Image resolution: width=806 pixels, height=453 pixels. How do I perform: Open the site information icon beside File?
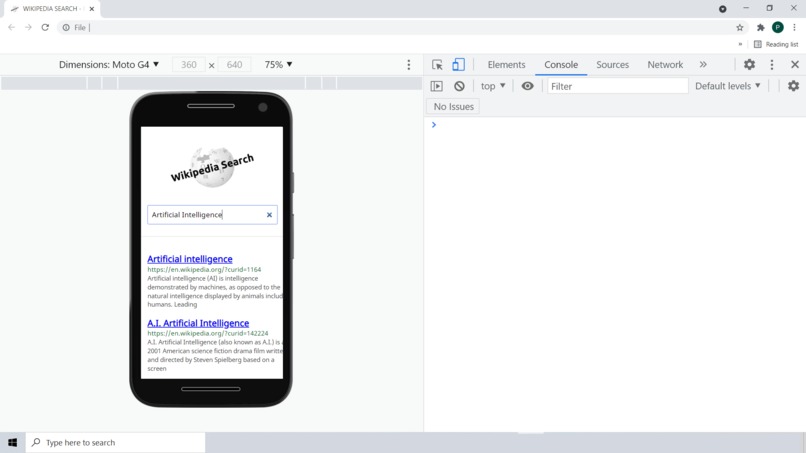click(x=66, y=28)
